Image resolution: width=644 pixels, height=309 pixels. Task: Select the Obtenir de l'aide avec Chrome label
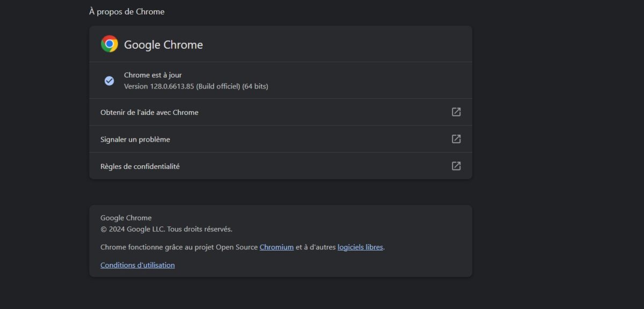point(149,112)
